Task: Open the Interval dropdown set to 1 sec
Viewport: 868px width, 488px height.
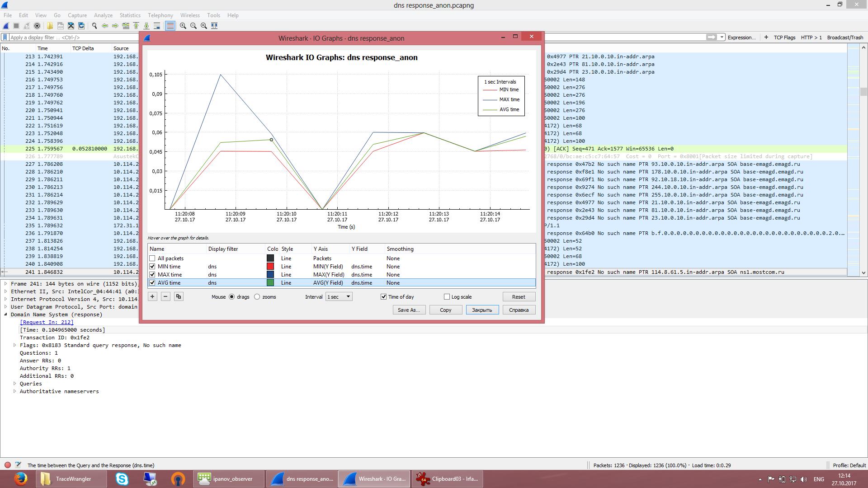Action: pyautogui.click(x=339, y=297)
